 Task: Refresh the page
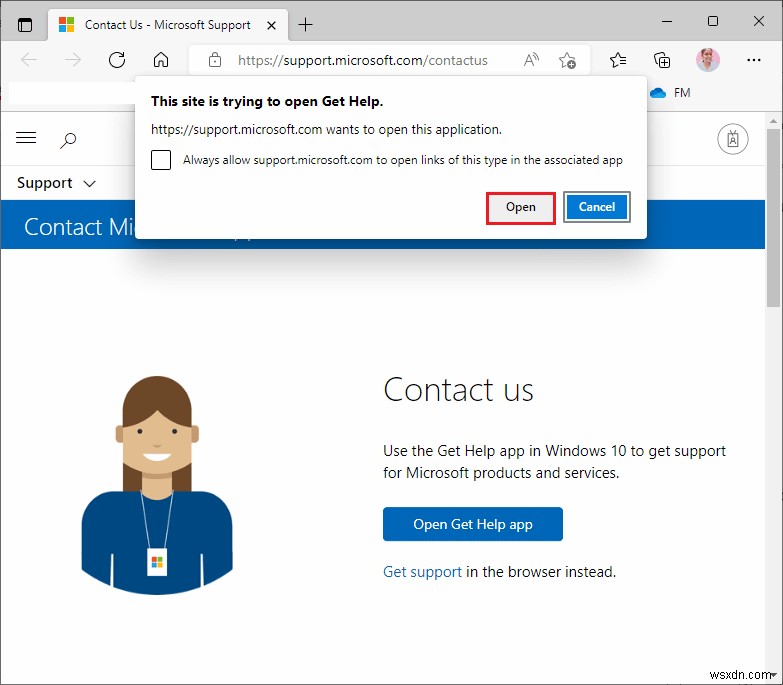(x=117, y=60)
